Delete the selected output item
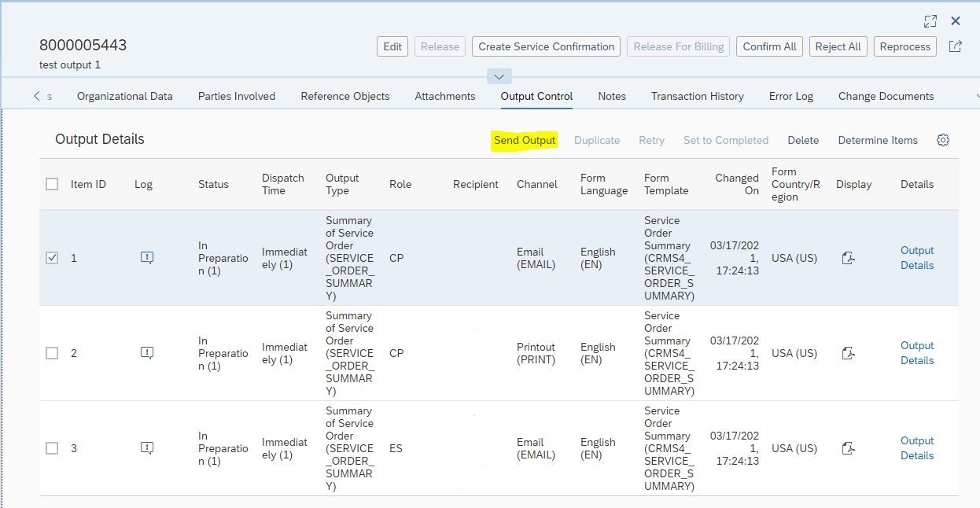This screenshot has height=508, width=980. 803,140
